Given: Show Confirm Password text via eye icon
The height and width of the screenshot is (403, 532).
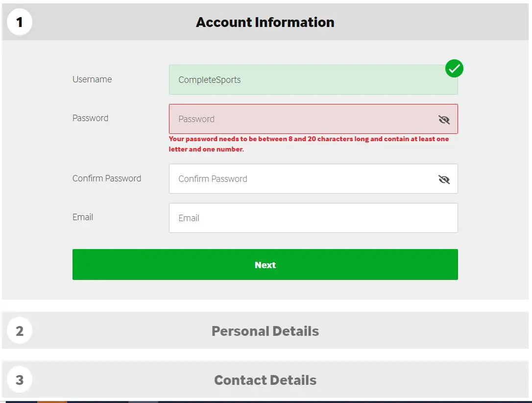Looking at the screenshot, I should 444,179.
